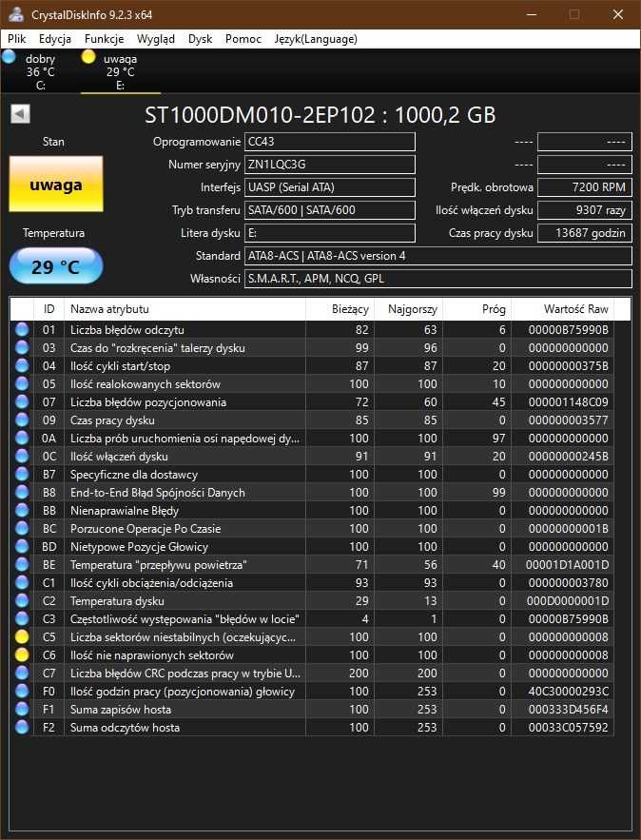Minimize the CrystalDiskInfo window
Screen dimensions: 641x840
532,14
